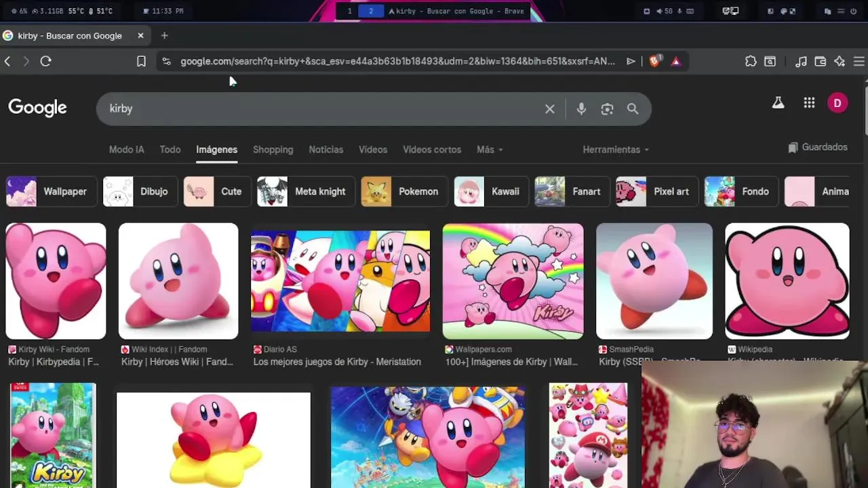Expand the Herramientas dropdown

(616, 150)
